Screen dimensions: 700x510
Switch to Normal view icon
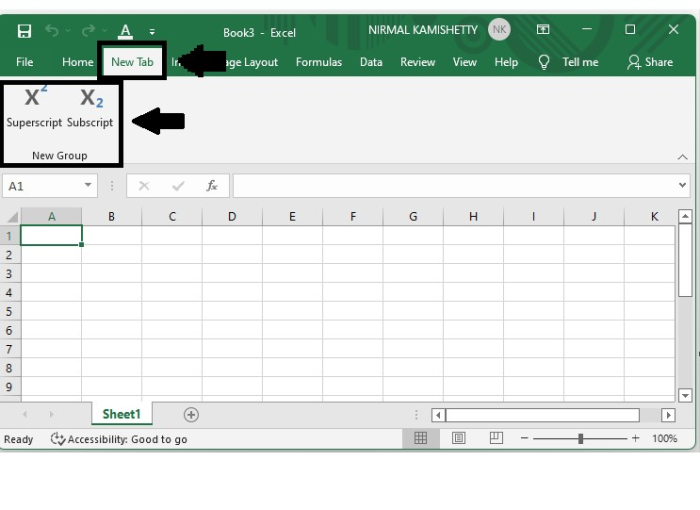coord(421,438)
